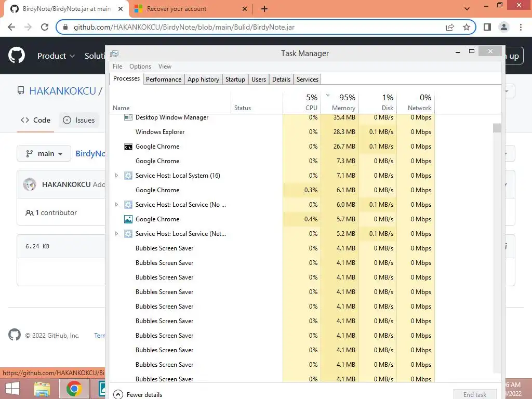Click the Service Host: Local Service (No ... gear icon
Viewport: 532px width, 399px height.
point(128,205)
